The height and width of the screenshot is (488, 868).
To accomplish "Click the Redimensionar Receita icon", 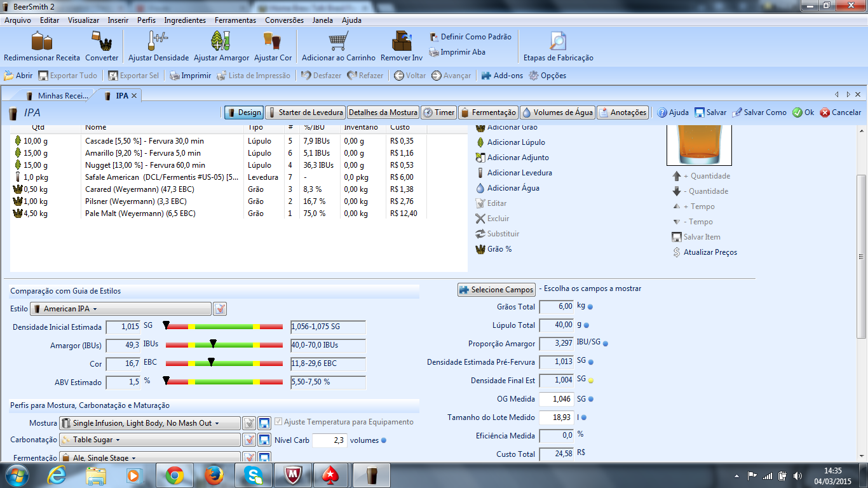I will pyautogui.click(x=42, y=41).
